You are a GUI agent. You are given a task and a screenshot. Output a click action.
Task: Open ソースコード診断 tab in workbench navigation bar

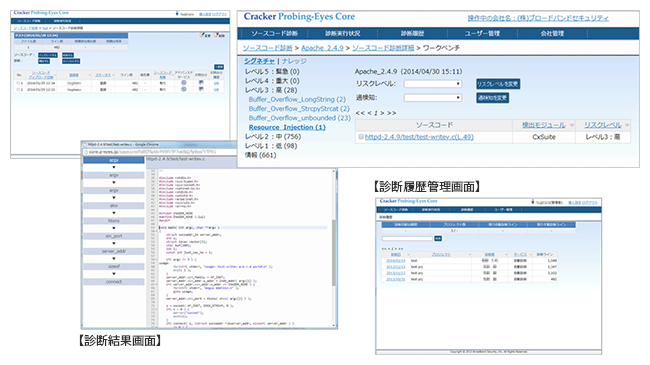click(x=274, y=33)
